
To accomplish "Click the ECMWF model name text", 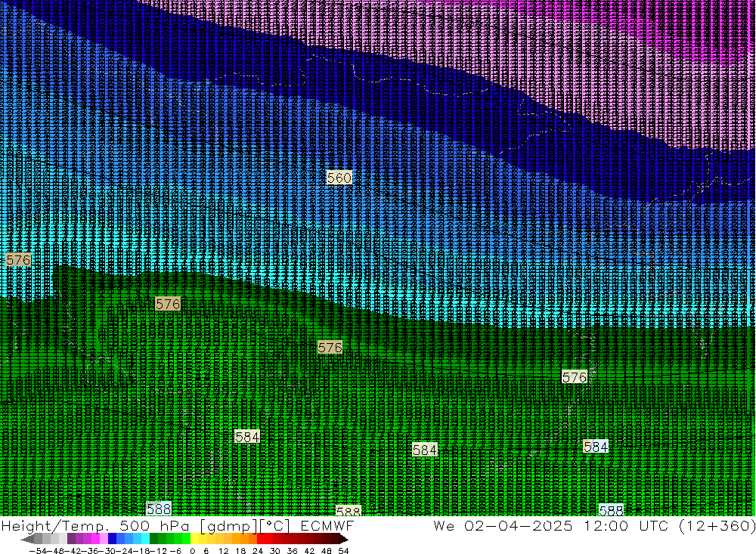I will 327,526.
